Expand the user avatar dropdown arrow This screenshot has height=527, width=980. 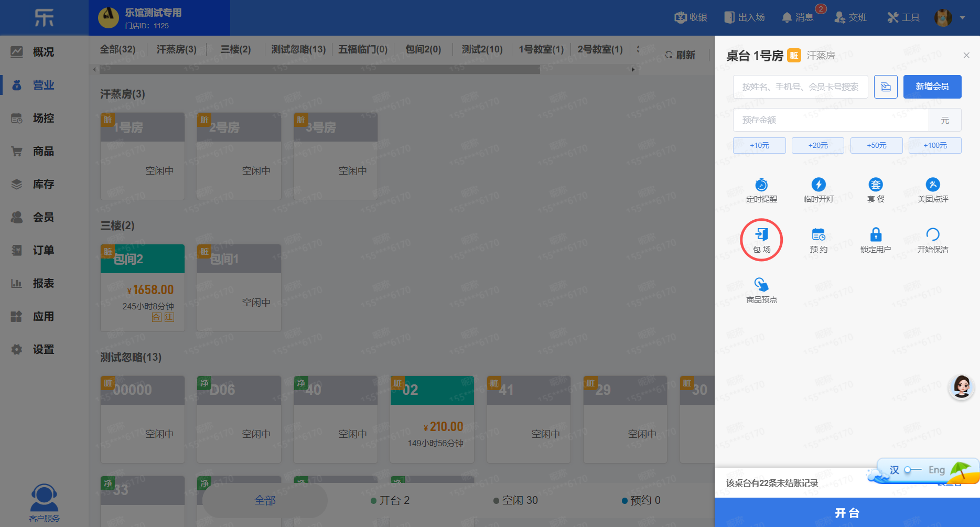962,18
